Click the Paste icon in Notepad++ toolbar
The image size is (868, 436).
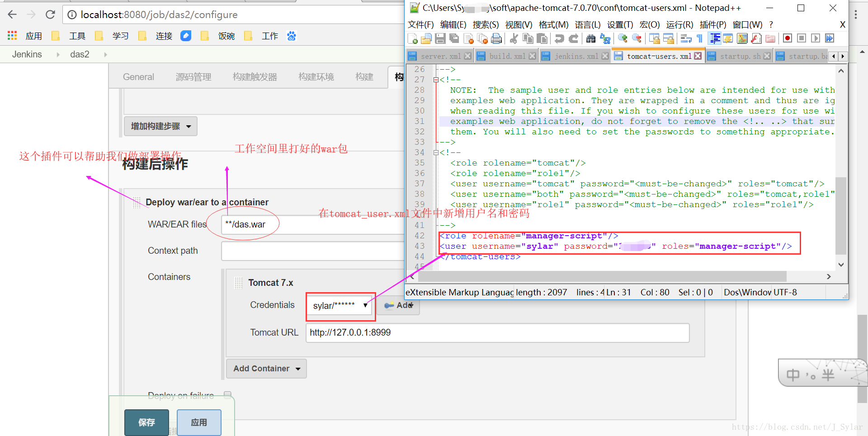pos(542,38)
